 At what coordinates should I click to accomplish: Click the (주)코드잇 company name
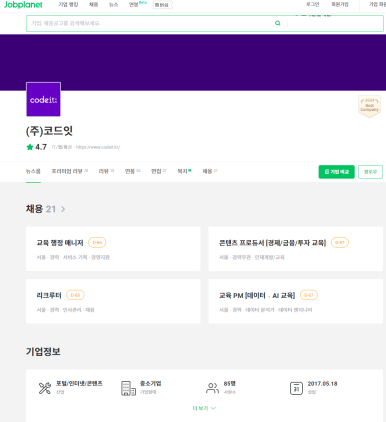point(49,131)
